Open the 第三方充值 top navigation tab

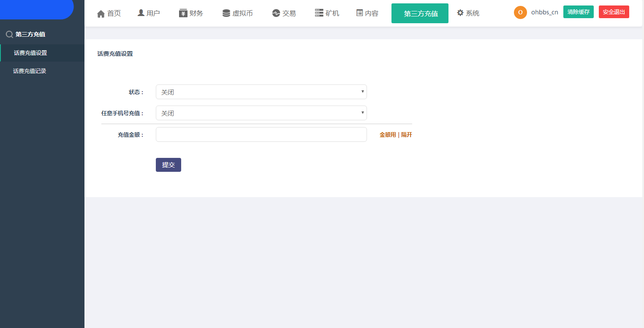[420, 14]
